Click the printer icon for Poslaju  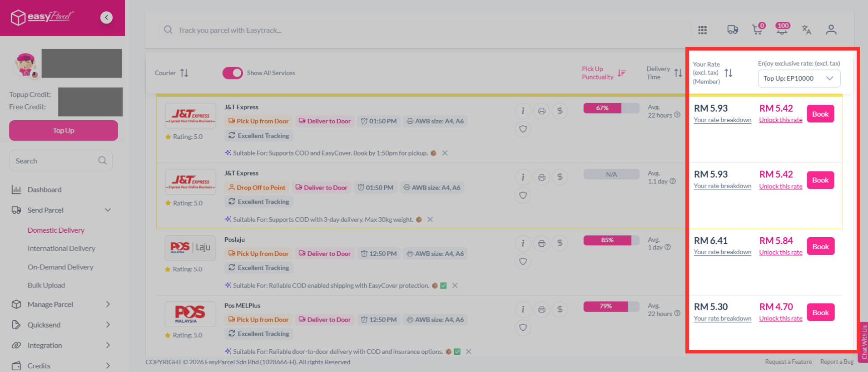(x=541, y=244)
